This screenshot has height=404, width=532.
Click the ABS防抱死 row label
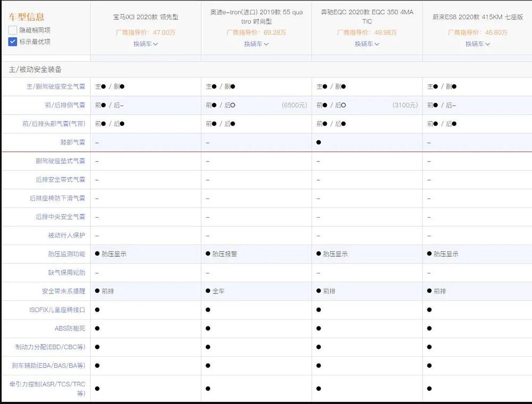pos(70,329)
